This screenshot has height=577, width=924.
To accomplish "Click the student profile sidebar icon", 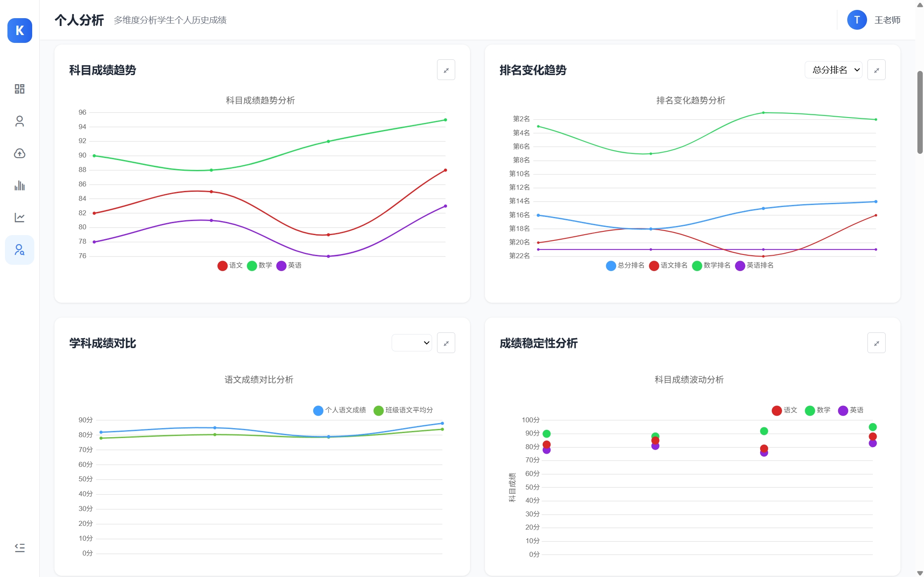I will coord(19,121).
